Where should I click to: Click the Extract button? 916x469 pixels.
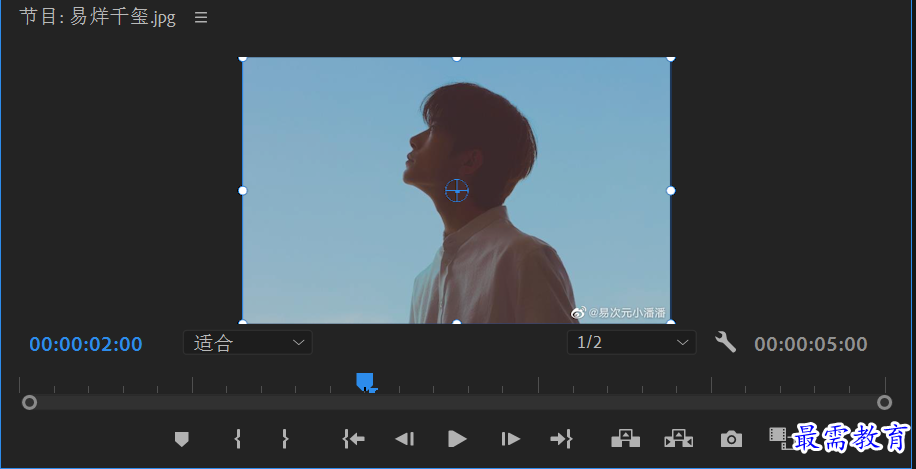coord(678,439)
